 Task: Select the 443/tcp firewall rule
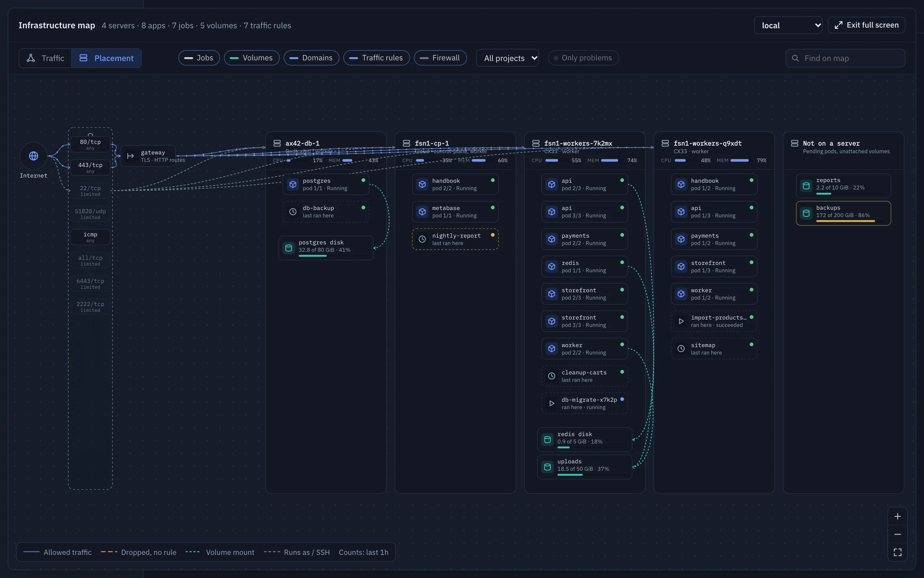point(90,167)
